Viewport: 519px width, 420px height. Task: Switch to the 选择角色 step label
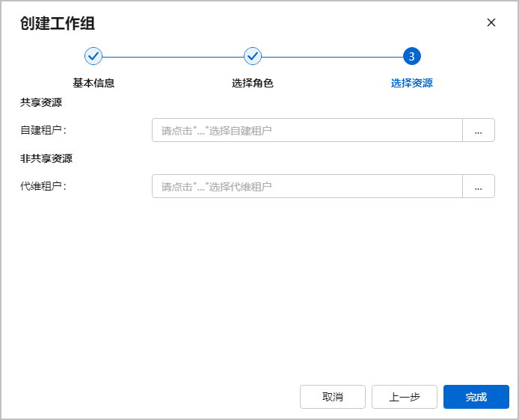click(253, 83)
